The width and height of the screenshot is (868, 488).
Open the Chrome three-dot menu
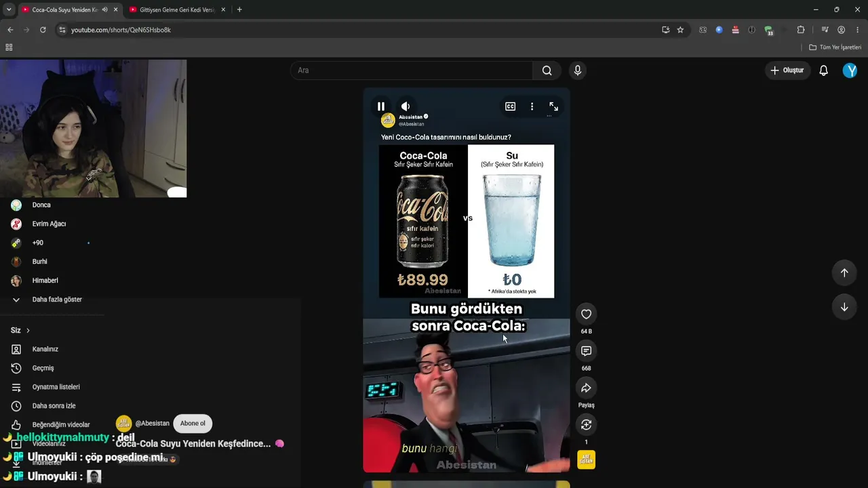click(858, 30)
